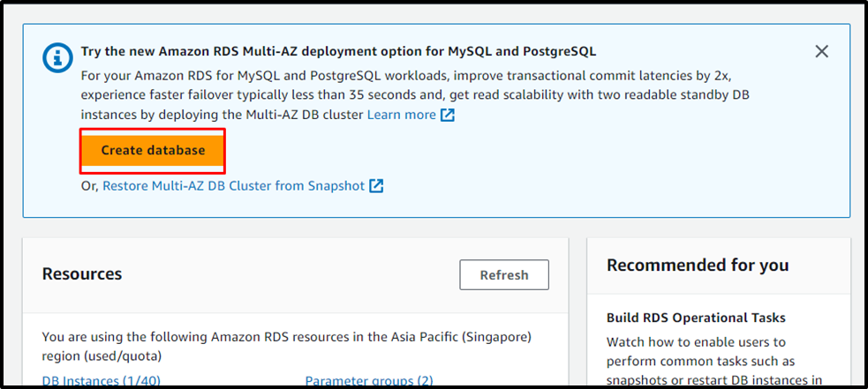Open the Learn more link
Image resolution: width=868 pixels, height=389 pixels.
pyautogui.click(x=401, y=115)
